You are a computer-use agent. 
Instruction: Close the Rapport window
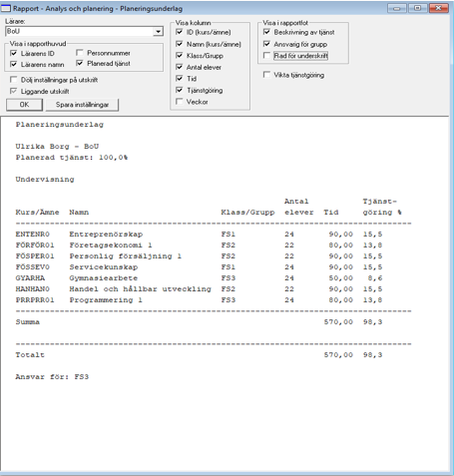[x=438, y=8]
